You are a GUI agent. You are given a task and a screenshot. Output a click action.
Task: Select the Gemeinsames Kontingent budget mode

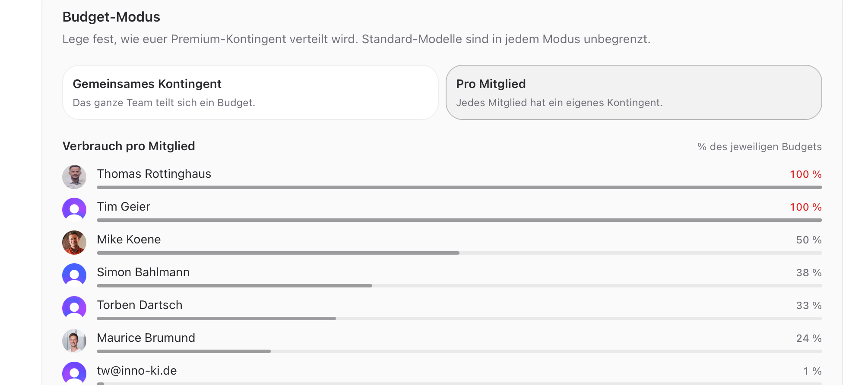tap(250, 92)
